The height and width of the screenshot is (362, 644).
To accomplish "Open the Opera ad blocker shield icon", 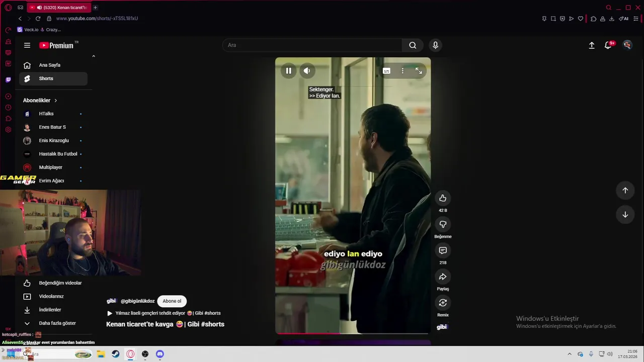I will (x=562, y=19).
